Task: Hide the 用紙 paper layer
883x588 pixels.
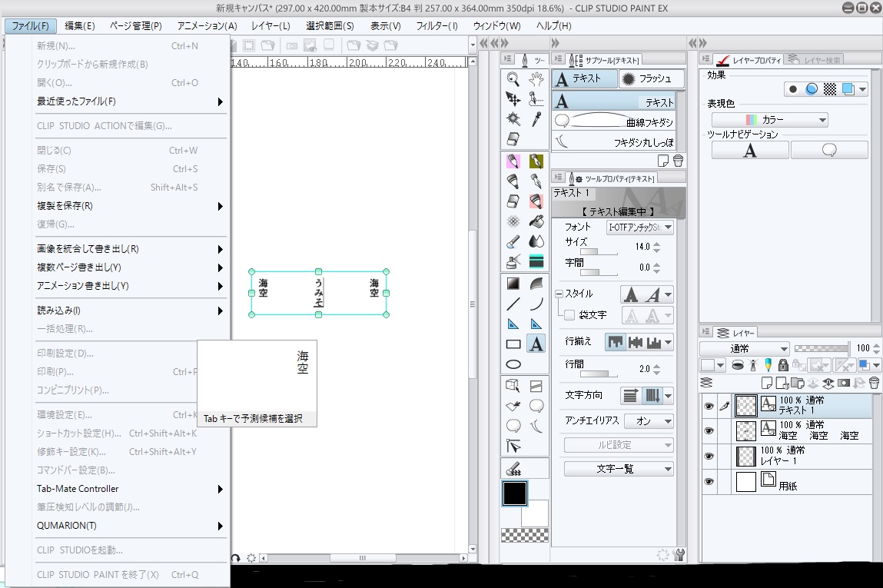Action: (709, 482)
